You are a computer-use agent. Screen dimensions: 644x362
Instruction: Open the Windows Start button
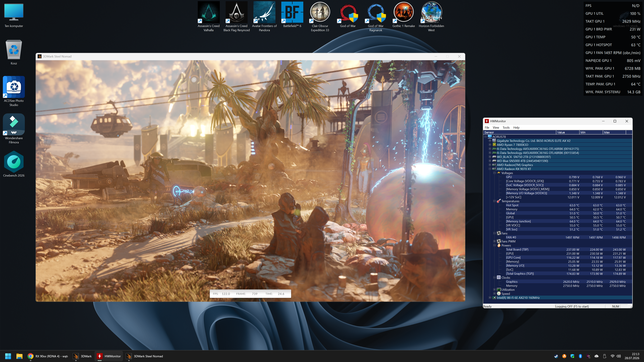tap(8, 356)
